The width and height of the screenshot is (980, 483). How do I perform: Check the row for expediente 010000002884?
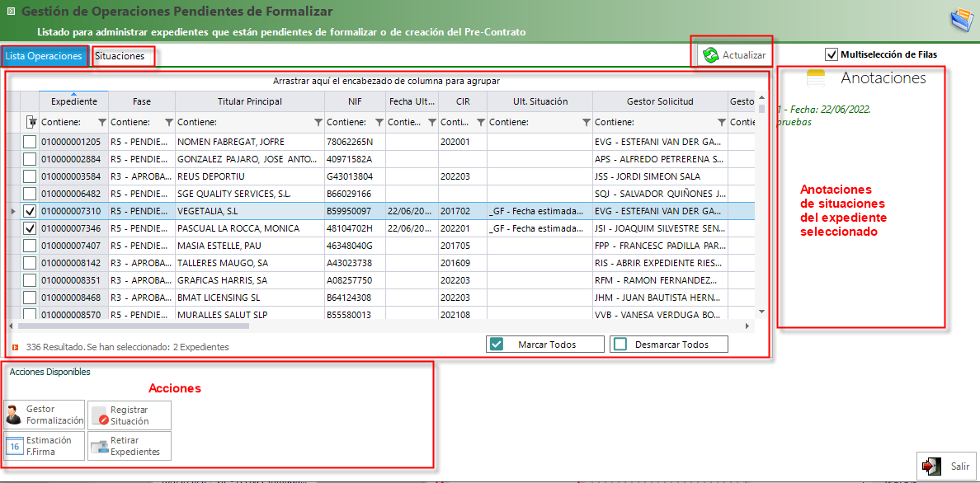(x=30, y=159)
